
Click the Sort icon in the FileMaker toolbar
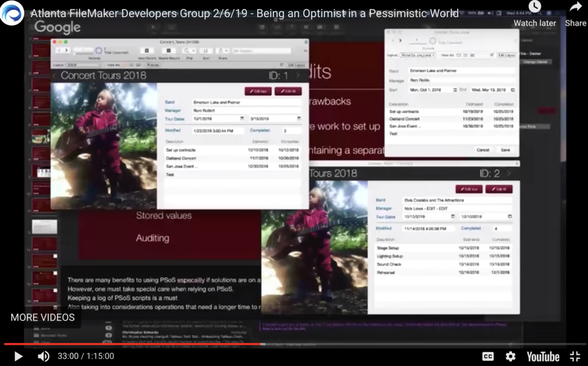click(206, 51)
